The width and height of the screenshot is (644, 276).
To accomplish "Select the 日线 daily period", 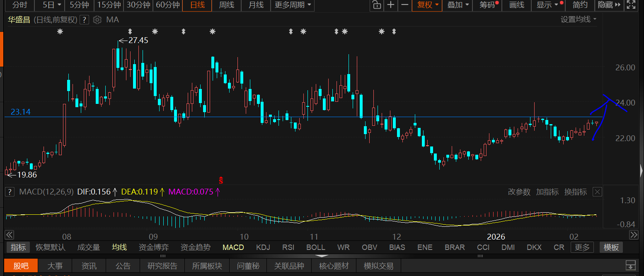I will 197,5.
